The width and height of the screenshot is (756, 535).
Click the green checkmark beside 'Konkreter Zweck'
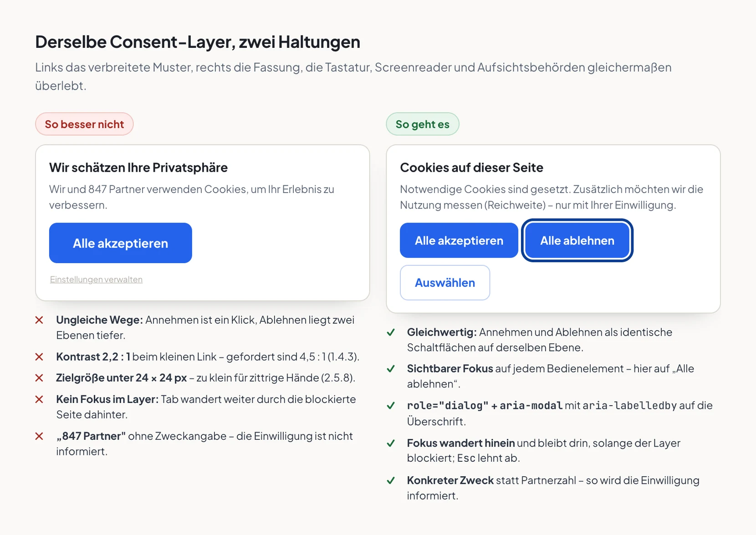[x=390, y=480]
